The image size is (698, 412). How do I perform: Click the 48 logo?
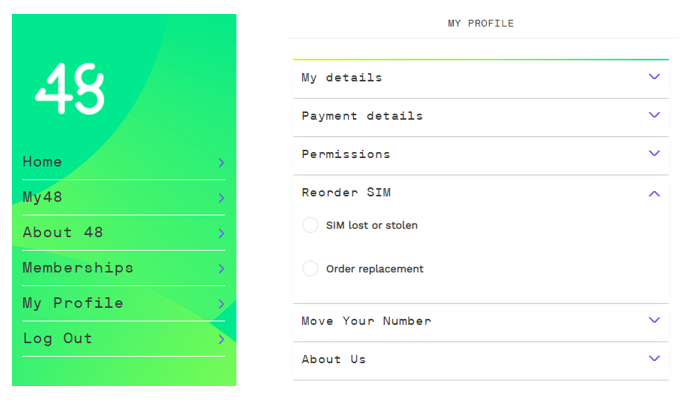click(x=70, y=89)
